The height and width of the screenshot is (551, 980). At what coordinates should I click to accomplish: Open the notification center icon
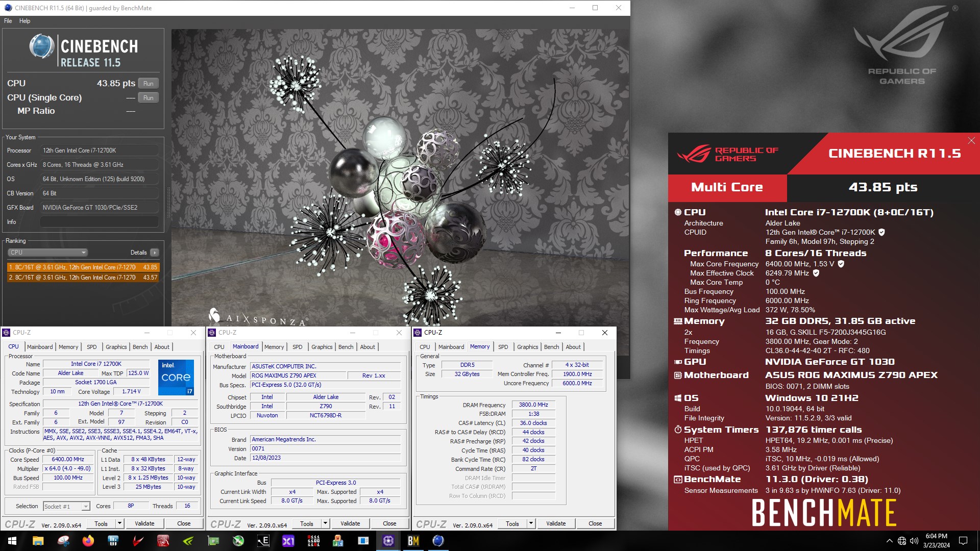pyautogui.click(x=963, y=541)
